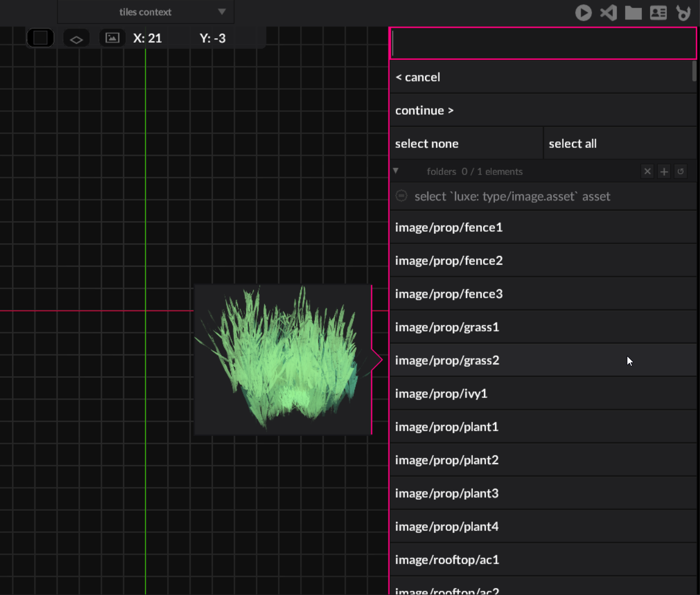The height and width of the screenshot is (595, 700).
Task: Open the project folder icon
Action: click(x=633, y=13)
